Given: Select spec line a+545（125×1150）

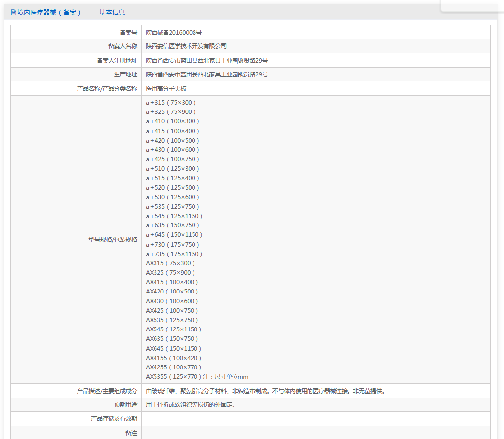Looking at the screenshot, I should [174, 216].
